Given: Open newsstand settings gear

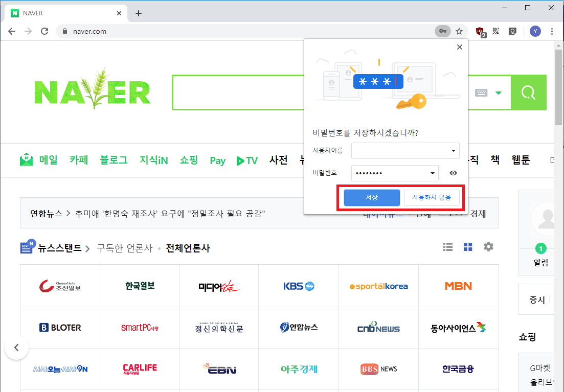Looking at the screenshot, I should pyautogui.click(x=488, y=247).
